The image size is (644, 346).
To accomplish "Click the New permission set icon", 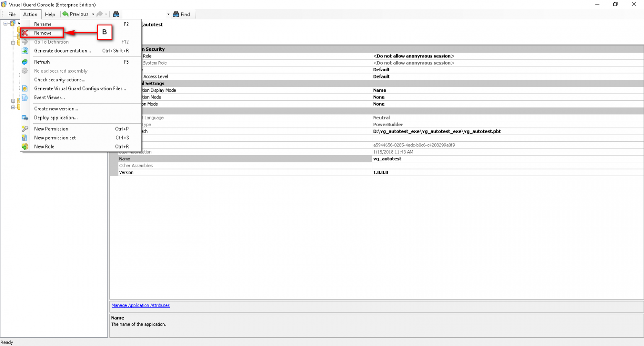I will coord(25,138).
